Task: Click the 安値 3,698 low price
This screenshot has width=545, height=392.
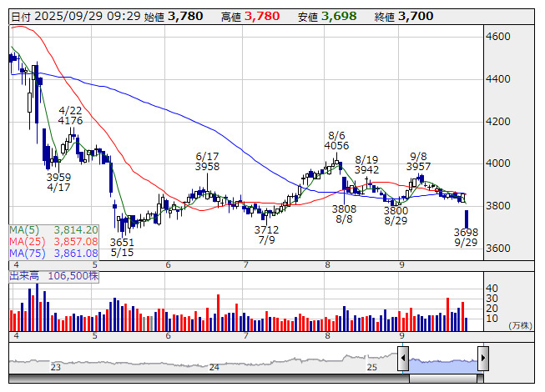Action: pos(327,17)
